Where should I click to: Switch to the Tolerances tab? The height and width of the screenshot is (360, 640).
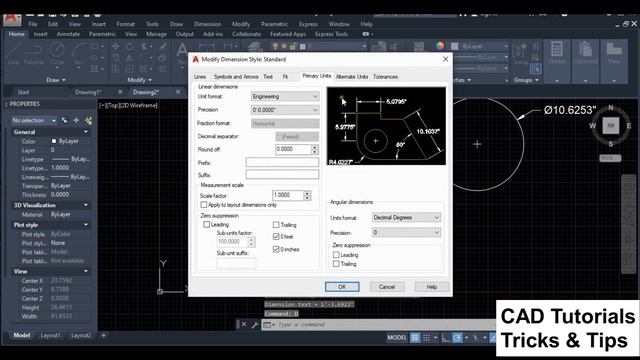[385, 77]
